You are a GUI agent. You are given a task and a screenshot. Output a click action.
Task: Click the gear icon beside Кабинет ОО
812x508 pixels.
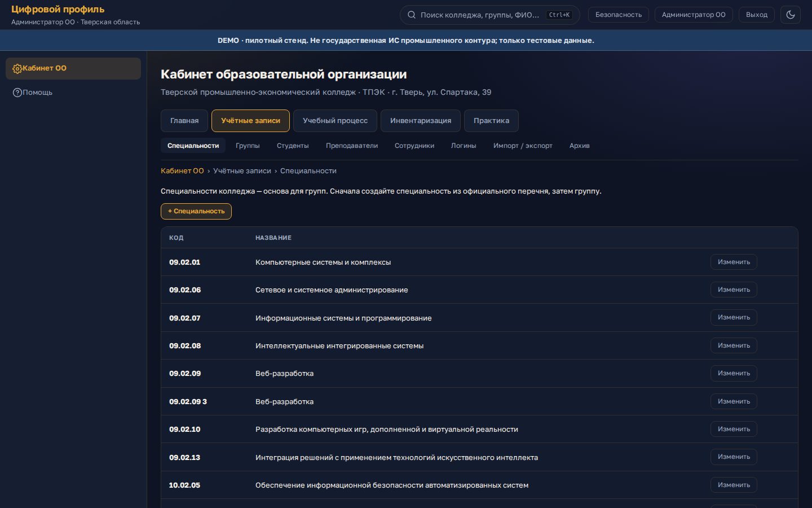click(17, 68)
